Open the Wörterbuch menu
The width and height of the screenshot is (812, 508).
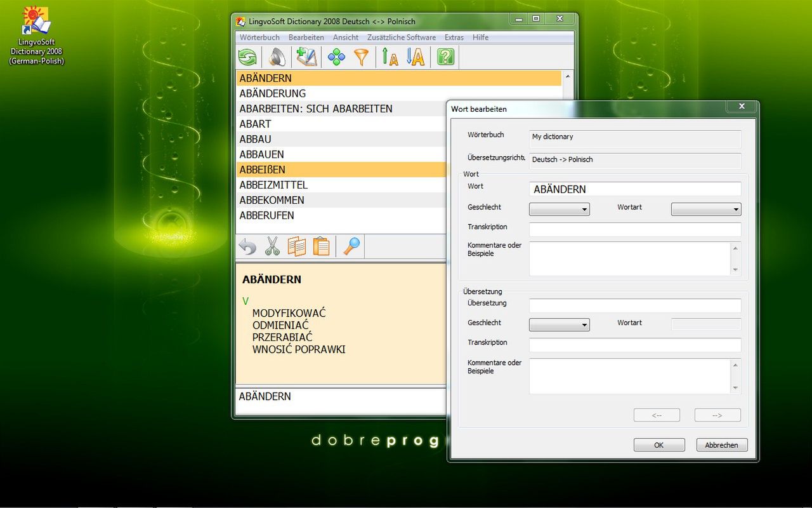pos(259,37)
